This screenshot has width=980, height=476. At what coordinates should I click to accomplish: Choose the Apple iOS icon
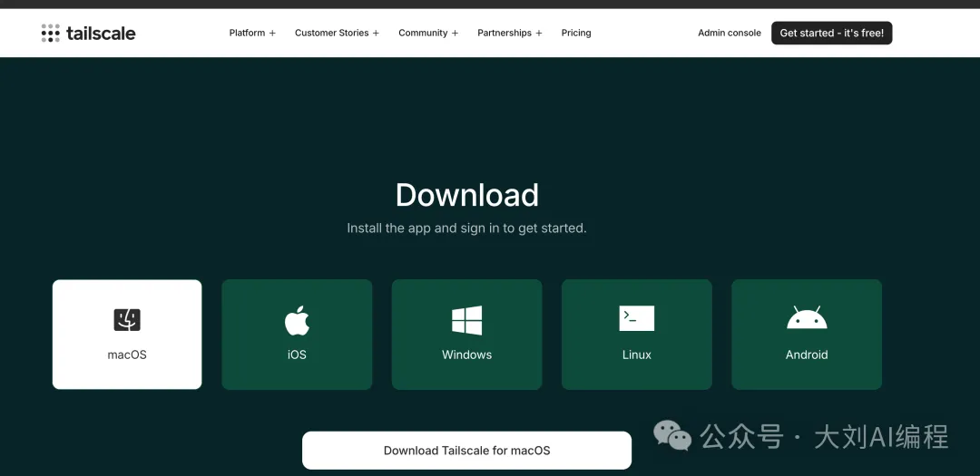297,320
